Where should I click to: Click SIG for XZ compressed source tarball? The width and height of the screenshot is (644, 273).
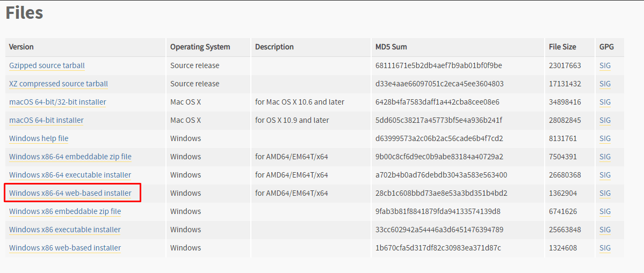[605, 84]
